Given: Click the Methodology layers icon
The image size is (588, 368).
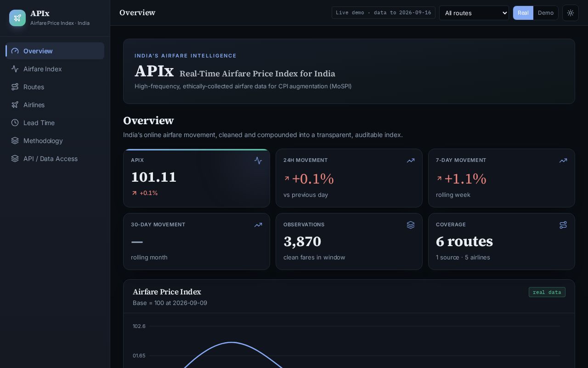Looking at the screenshot, I should [x=15, y=141].
